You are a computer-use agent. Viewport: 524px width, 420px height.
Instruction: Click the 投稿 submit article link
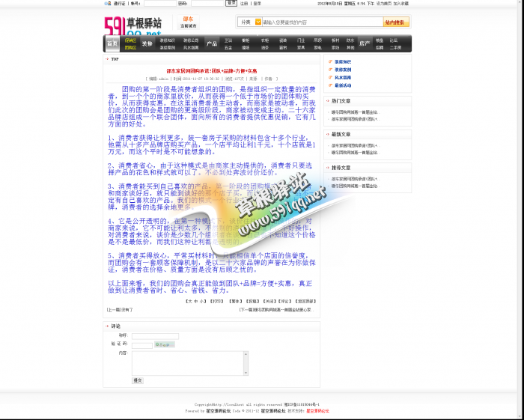click(253, 302)
